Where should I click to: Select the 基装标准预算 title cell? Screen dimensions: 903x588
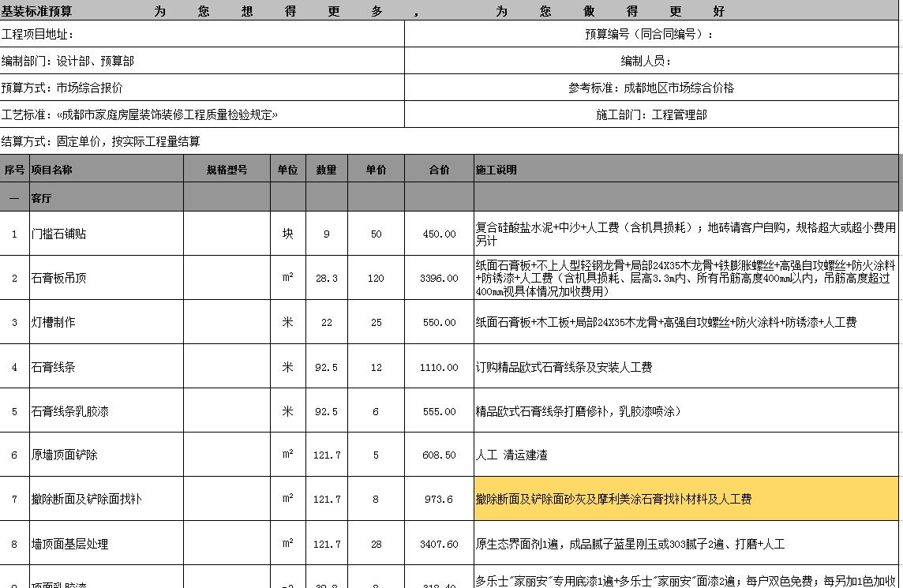(x=36, y=11)
